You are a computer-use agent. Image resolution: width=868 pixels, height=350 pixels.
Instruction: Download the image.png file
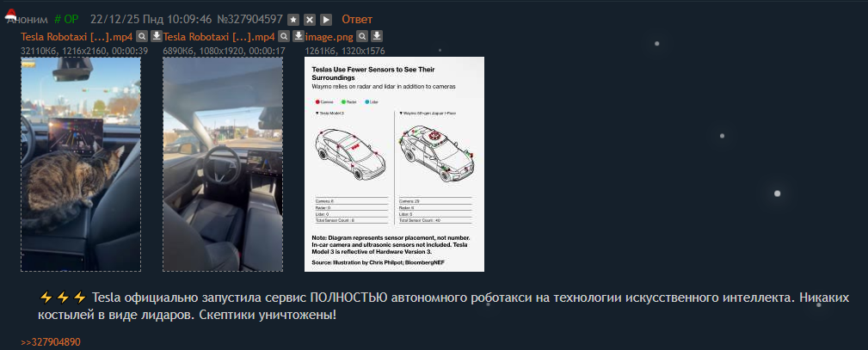(377, 37)
